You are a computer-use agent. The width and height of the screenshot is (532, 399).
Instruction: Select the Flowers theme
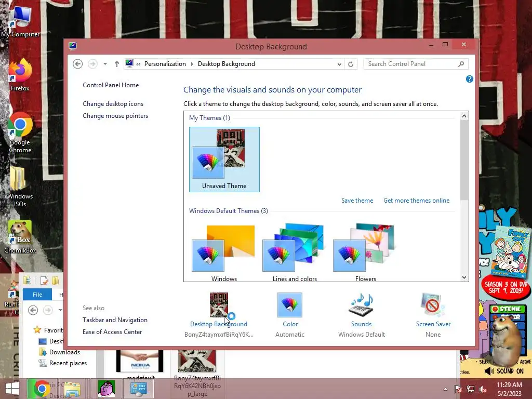click(x=365, y=253)
